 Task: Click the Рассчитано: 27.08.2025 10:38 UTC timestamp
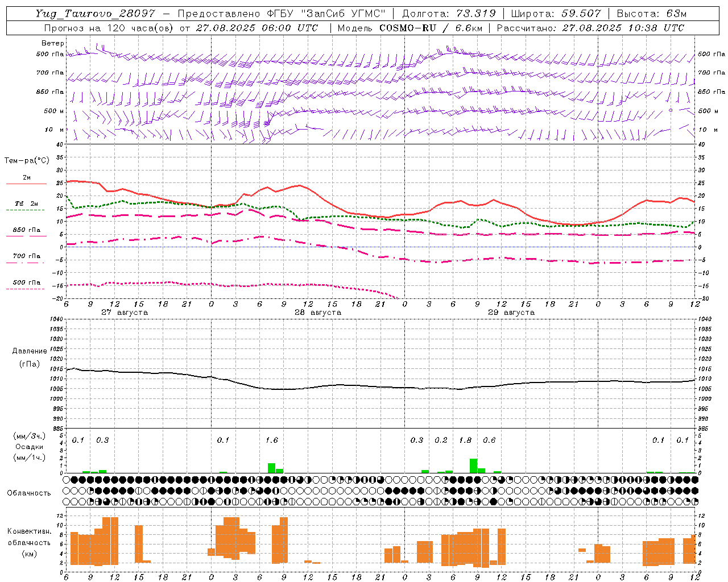point(590,28)
